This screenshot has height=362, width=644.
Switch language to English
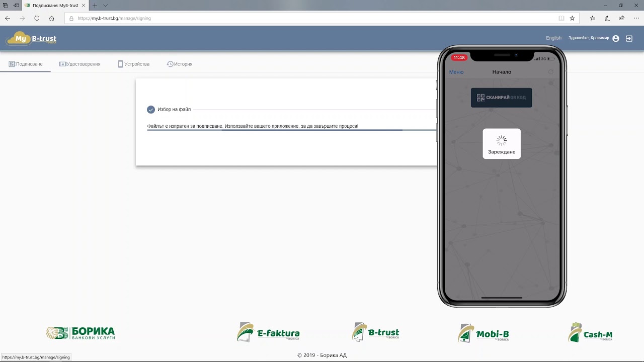tap(553, 38)
